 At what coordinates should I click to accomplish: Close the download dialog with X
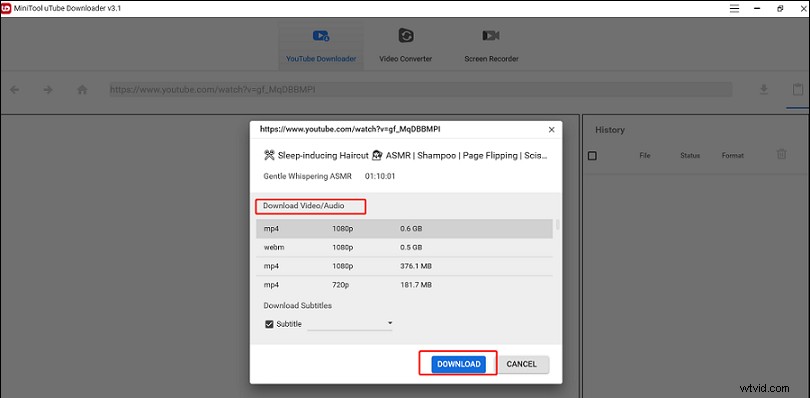[551, 130]
